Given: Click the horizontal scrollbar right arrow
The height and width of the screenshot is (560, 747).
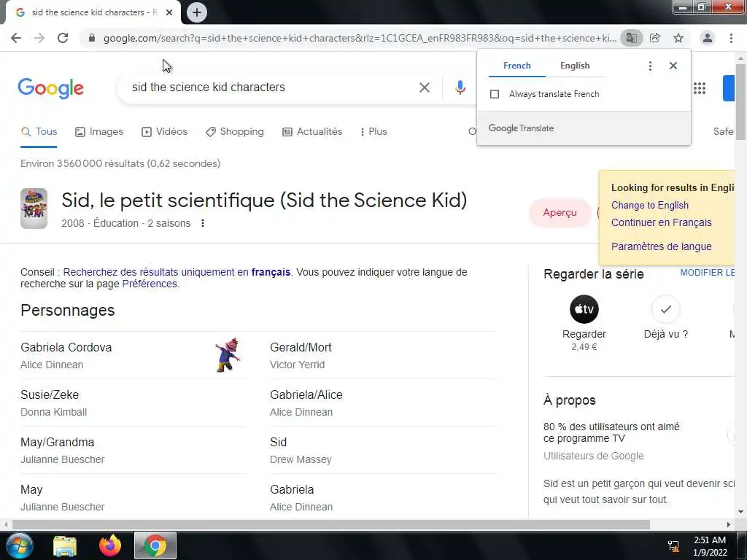Looking at the screenshot, I should pos(729,524).
